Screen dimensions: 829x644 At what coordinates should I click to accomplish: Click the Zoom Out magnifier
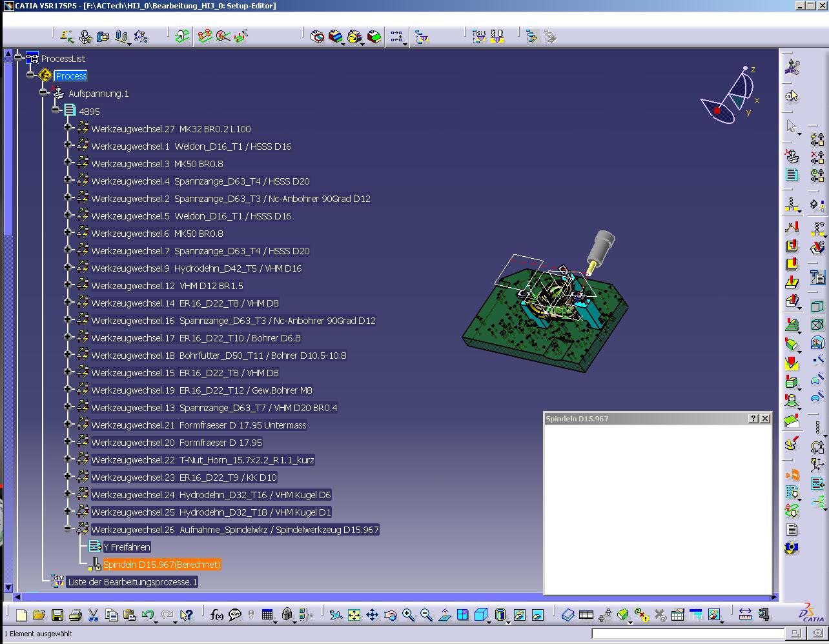pos(426,615)
